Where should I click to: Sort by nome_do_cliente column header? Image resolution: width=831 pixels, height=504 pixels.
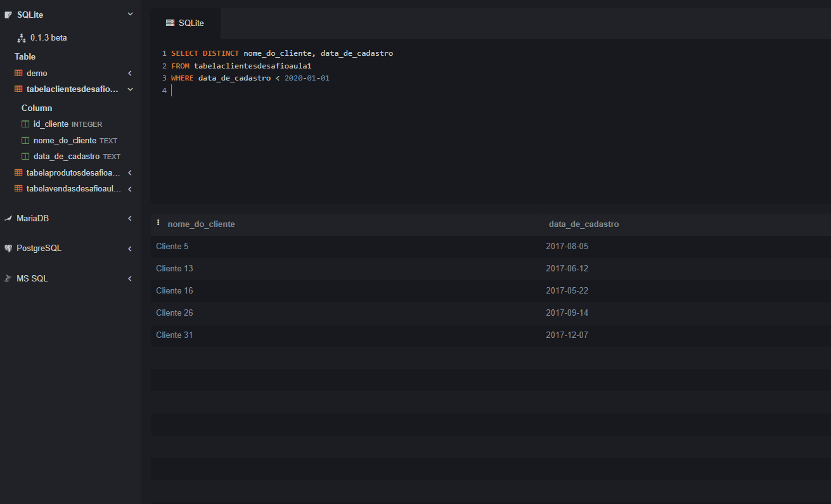click(x=201, y=224)
